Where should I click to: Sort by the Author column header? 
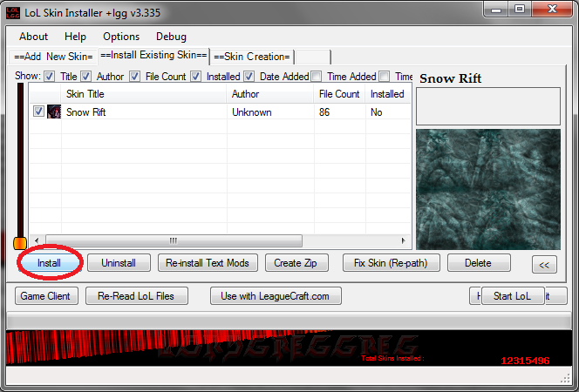point(270,94)
